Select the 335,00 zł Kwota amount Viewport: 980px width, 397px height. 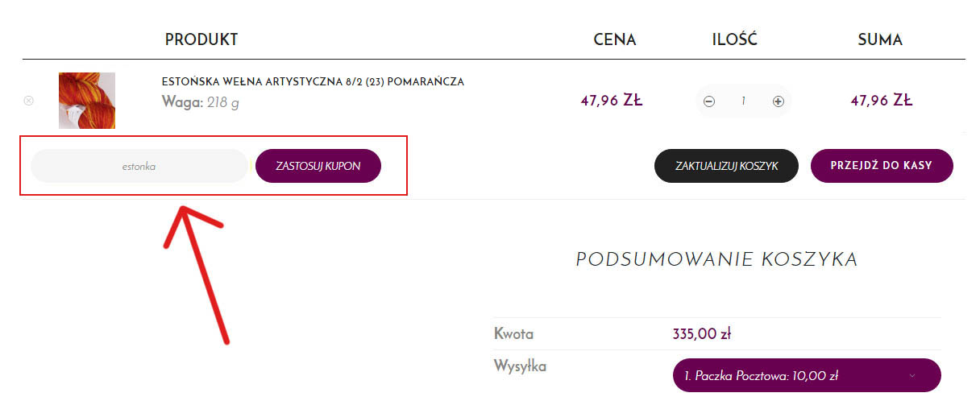click(x=701, y=333)
